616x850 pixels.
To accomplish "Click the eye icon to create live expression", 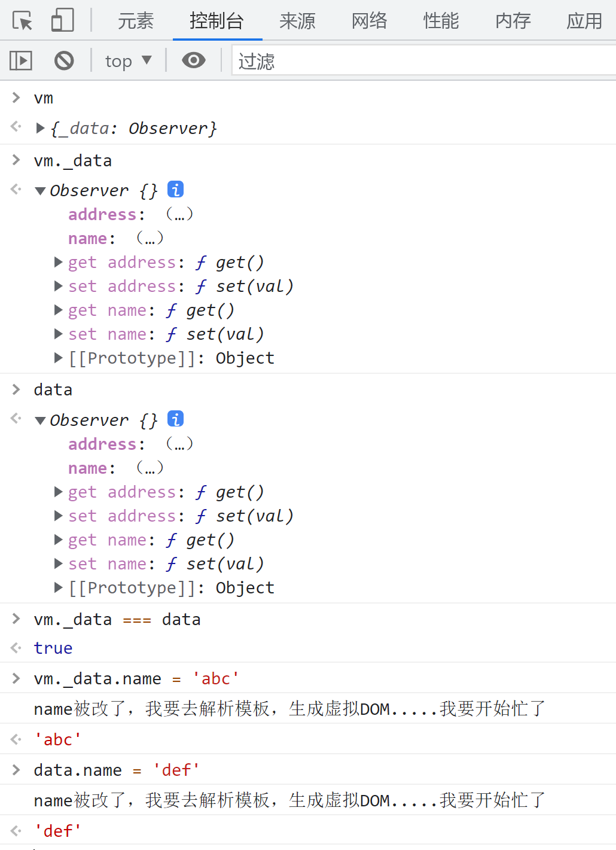I will click(x=193, y=60).
